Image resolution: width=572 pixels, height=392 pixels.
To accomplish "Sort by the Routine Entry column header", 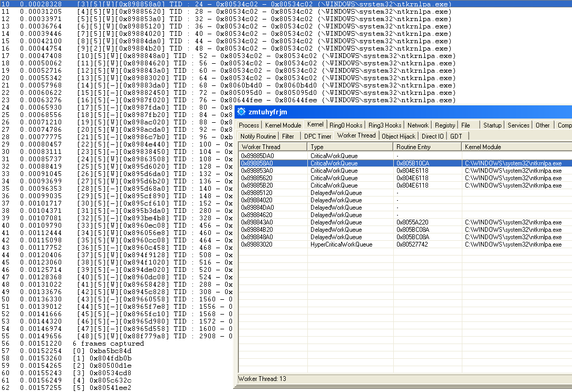I will pyautogui.click(x=427, y=147).
